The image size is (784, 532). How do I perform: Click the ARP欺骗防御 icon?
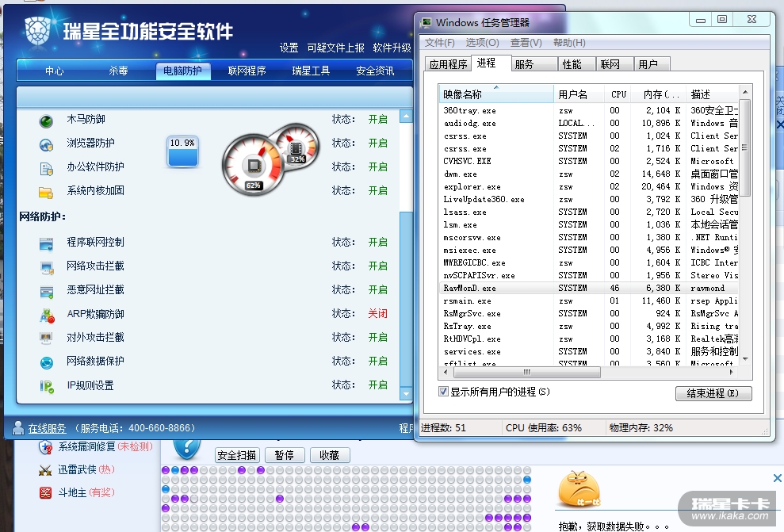pos(47,316)
